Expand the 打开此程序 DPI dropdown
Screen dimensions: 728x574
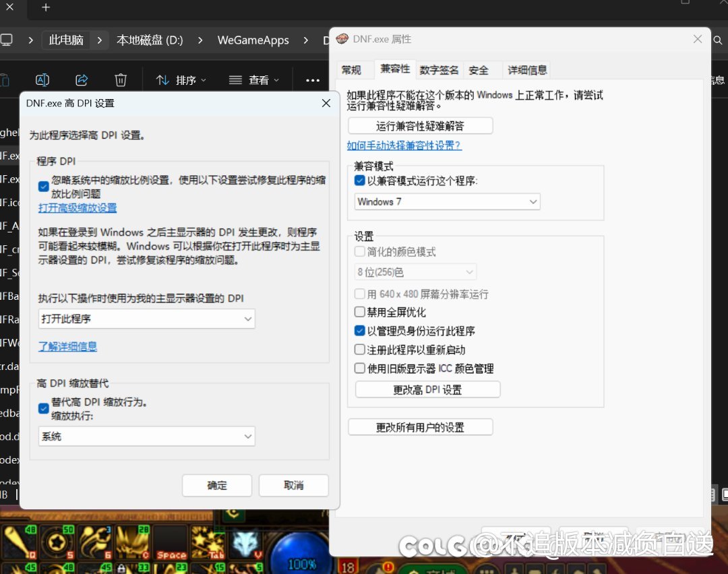(146, 319)
